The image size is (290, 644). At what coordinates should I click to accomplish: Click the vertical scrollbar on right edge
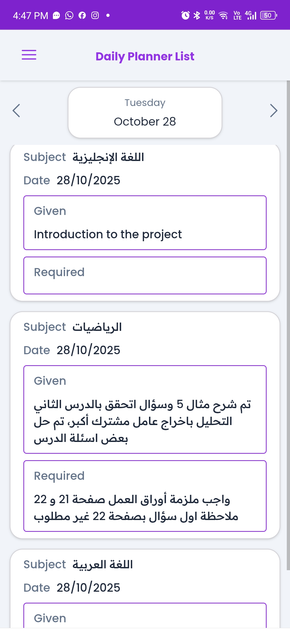(288, 322)
